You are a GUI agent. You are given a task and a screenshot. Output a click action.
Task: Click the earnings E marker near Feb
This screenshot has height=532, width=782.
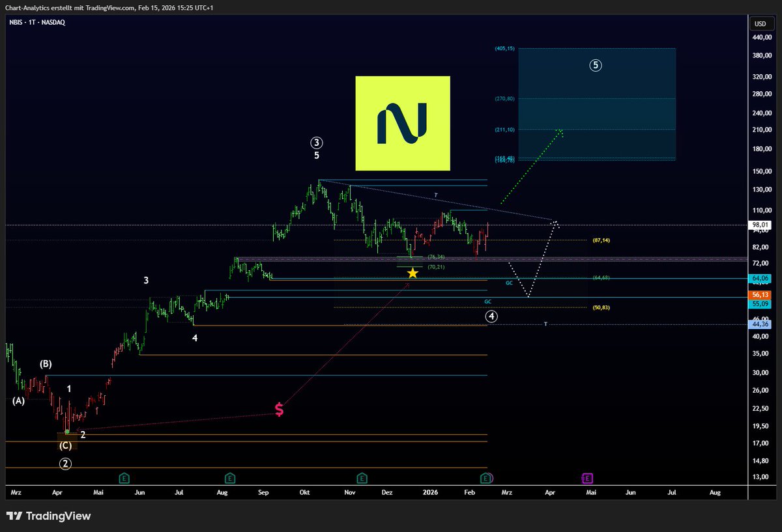(485, 479)
